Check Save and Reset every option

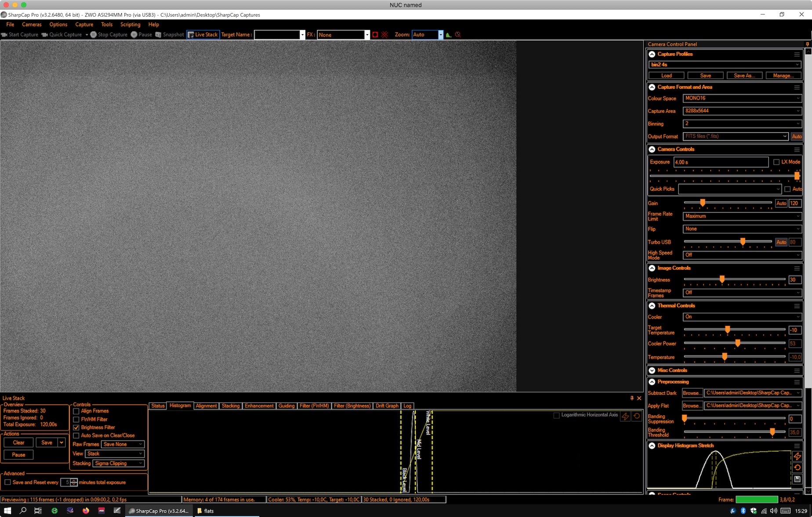[7, 482]
